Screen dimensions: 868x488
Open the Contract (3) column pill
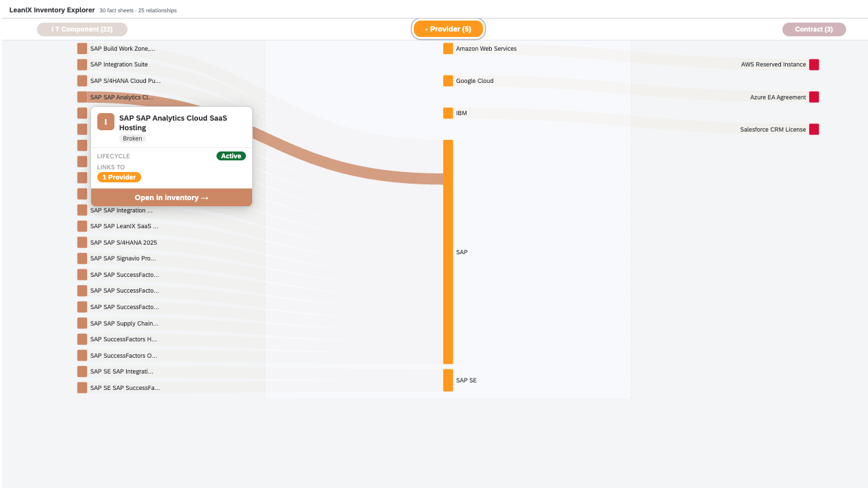pos(814,29)
